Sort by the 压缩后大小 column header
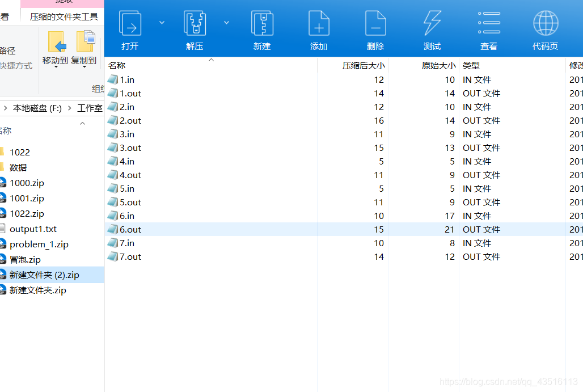Screen dimensions: 583x392 pos(364,66)
